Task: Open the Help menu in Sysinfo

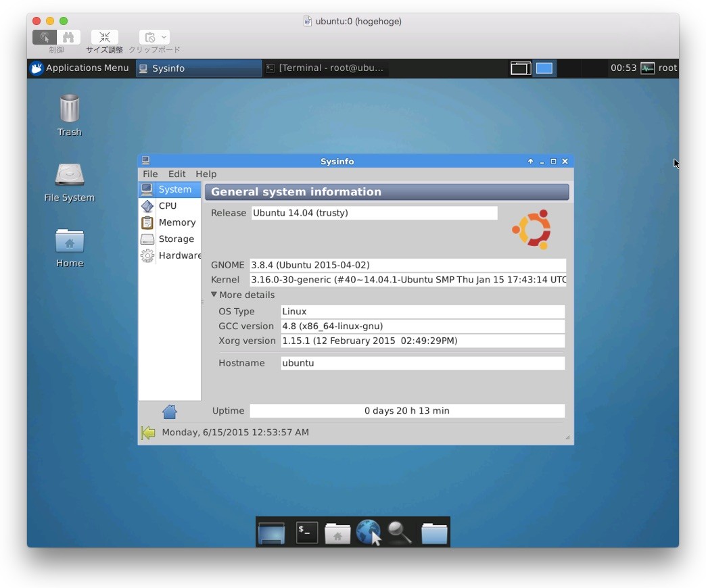Action: coord(206,174)
